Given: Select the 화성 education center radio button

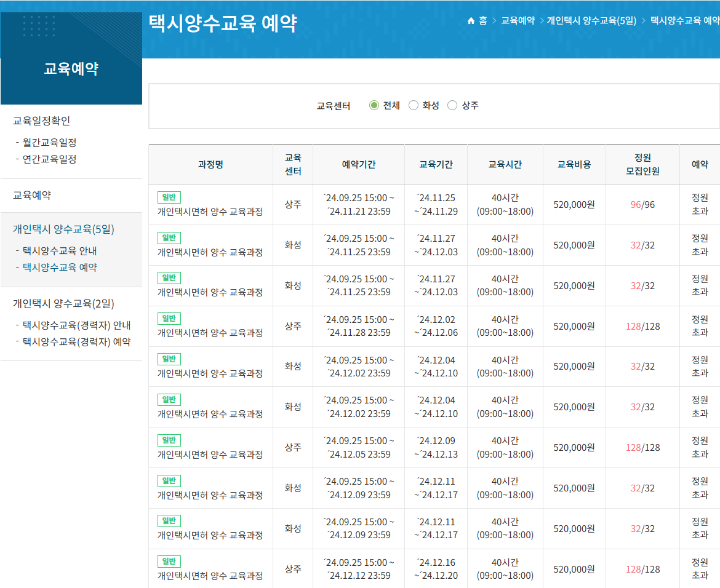Looking at the screenshot, I should pyautogui.click(x=414, y=106).
